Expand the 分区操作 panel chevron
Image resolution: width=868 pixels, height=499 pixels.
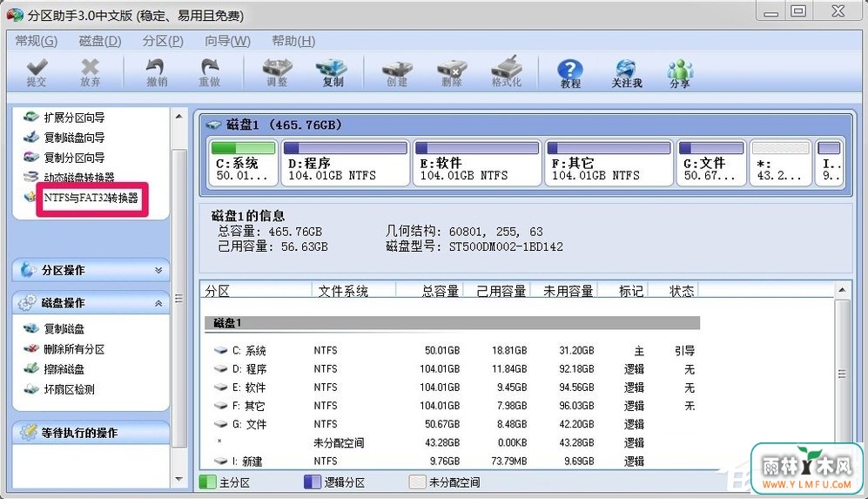coord(158,270)
